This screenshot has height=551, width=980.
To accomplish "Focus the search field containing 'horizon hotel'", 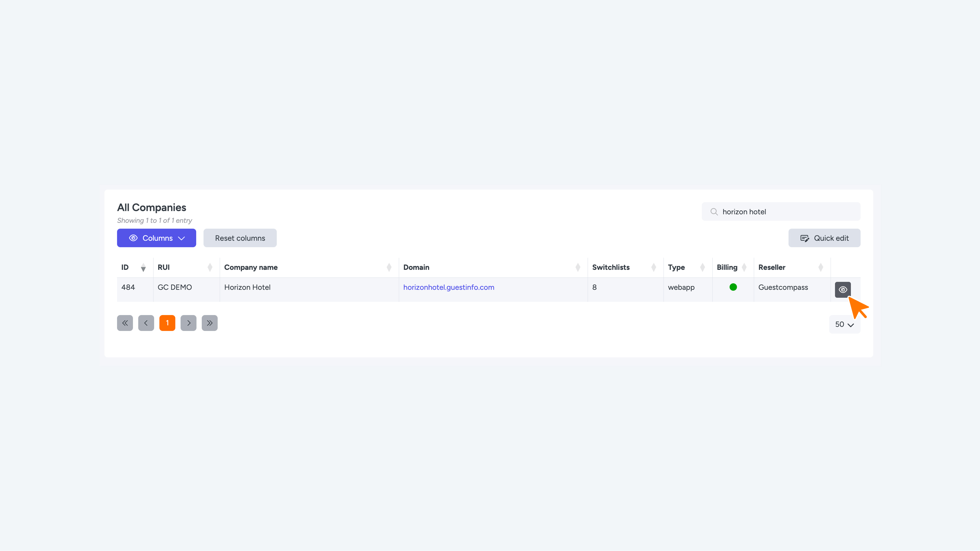I will click(781, 212).
